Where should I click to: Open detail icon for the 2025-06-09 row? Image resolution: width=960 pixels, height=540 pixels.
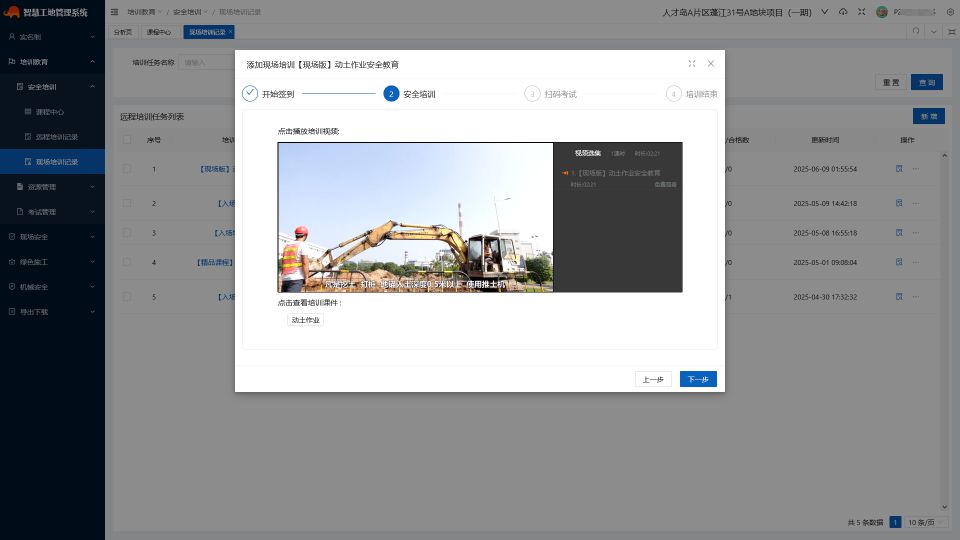tap(899, 168)
